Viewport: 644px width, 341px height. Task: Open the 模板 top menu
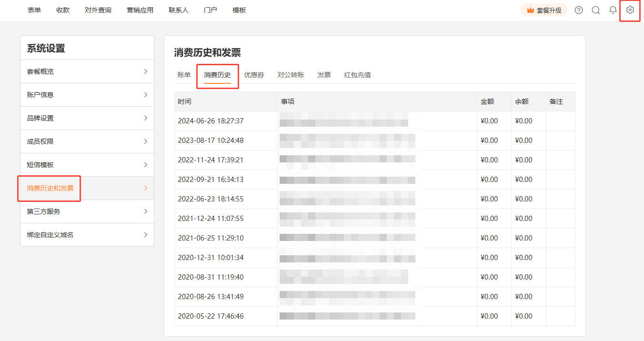click(x=239, y=10)
